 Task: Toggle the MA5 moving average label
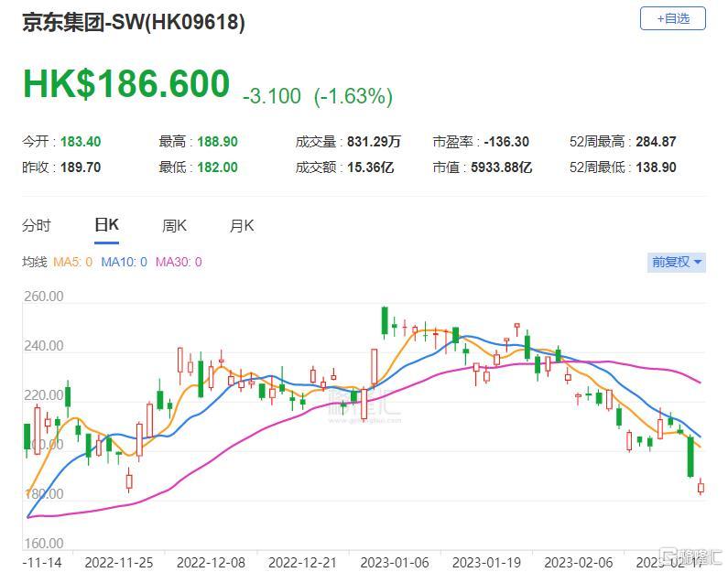click(x=73, y=262)
